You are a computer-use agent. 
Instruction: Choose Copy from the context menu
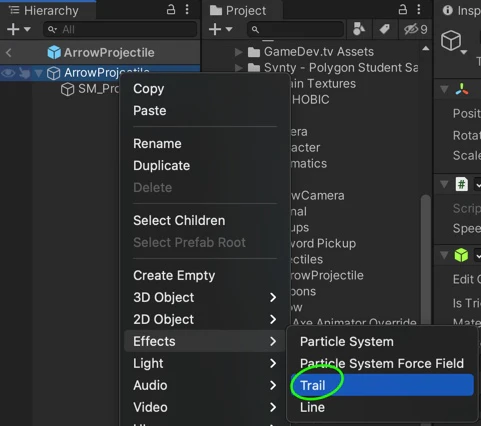point(149,89)
